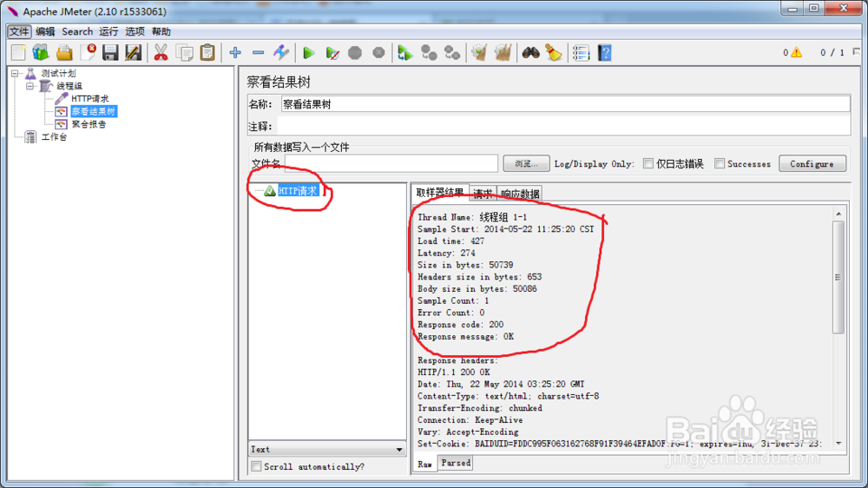The image size is (868, 488).
Task: Open the 编辑 menu
Action: [x=45, y=31]
